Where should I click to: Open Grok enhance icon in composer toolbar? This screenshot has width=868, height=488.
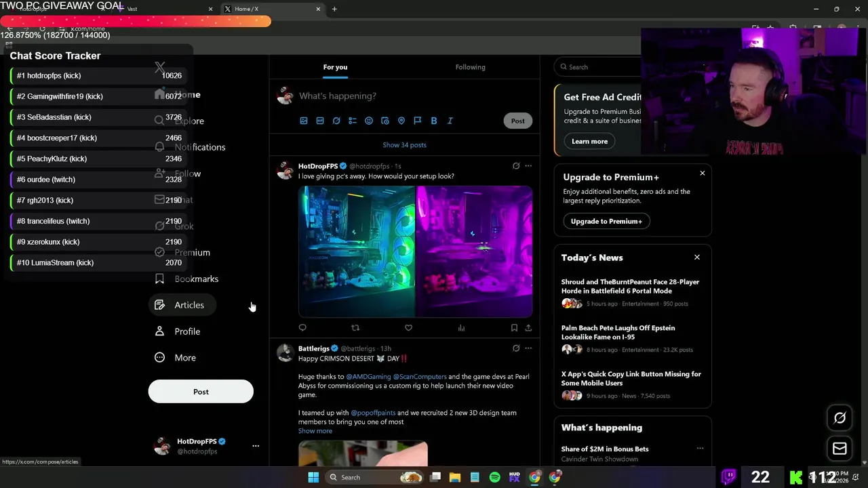[x=336, y=121]
